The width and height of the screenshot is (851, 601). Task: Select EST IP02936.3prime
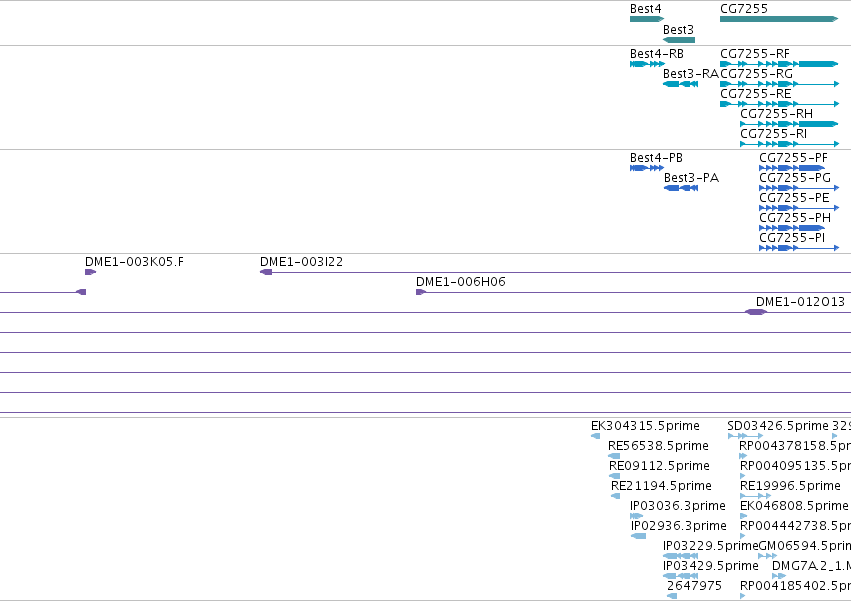pyautogui.click(x=678, y=527)
